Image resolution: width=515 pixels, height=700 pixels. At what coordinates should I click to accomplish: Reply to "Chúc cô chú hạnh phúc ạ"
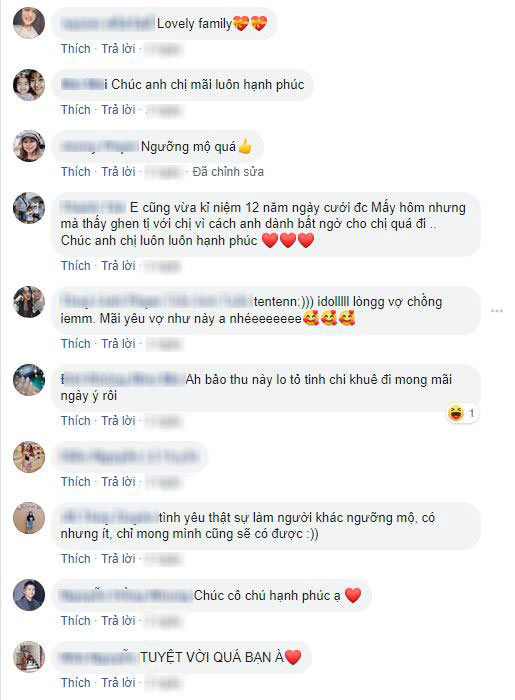(118, 621)
